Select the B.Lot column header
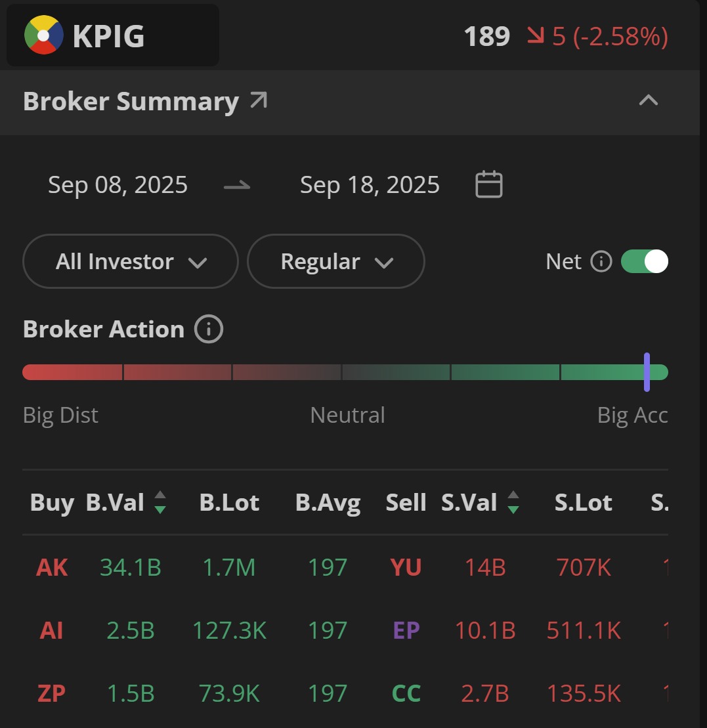This screenshot has width=707, height=728. pos(229,502)
